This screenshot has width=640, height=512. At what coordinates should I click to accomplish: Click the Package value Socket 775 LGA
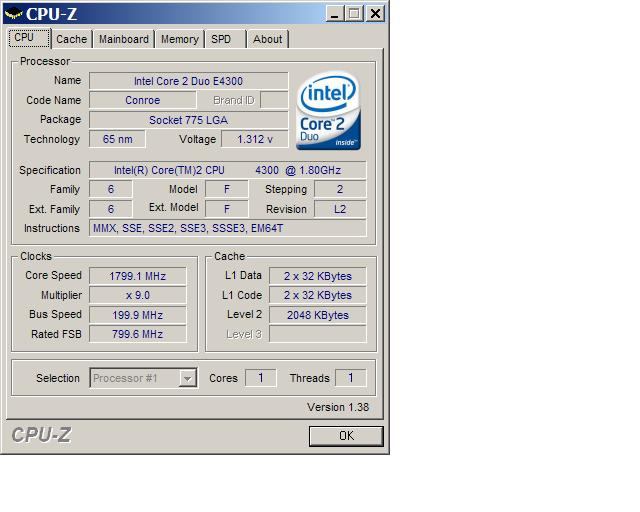tap(189, 120)
